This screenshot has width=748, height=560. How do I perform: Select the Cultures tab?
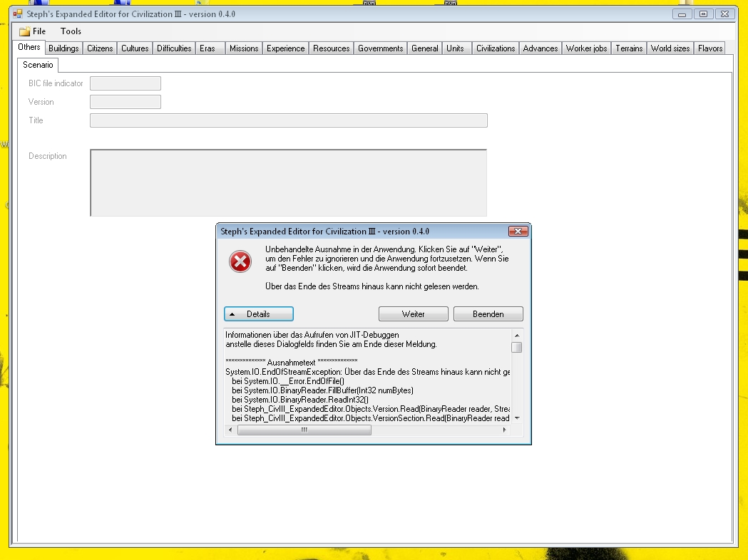tap(135, 48)
